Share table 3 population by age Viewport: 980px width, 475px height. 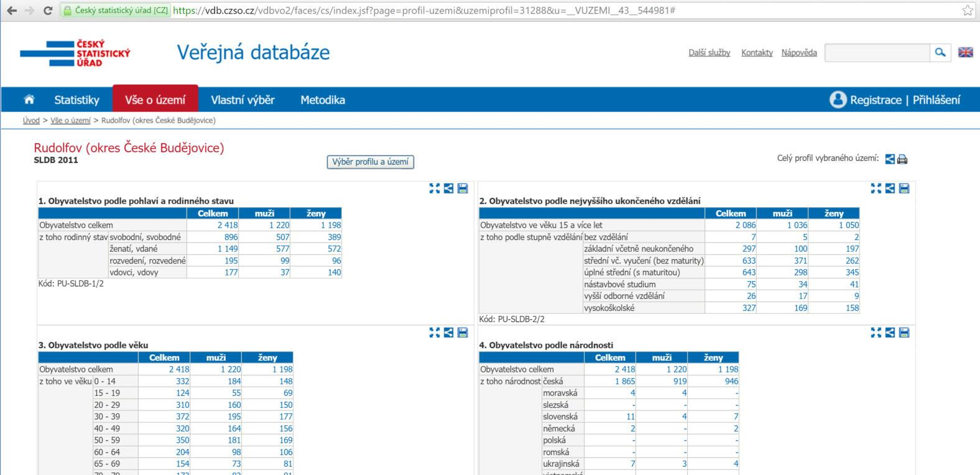tap(448, 333)
